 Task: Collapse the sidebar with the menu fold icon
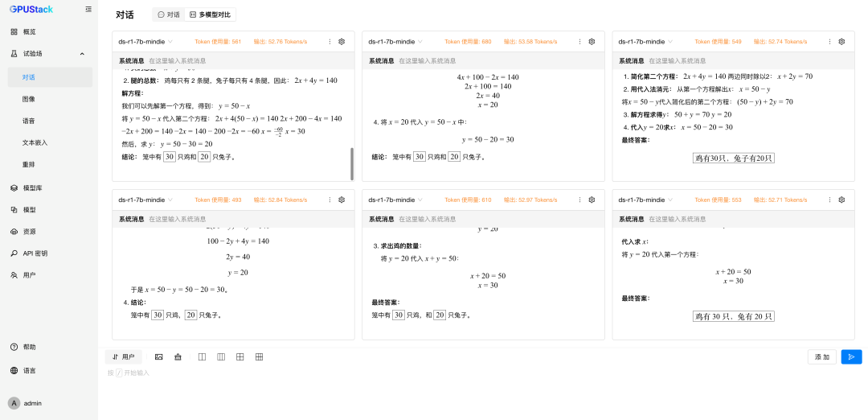[x=88, y=9]
